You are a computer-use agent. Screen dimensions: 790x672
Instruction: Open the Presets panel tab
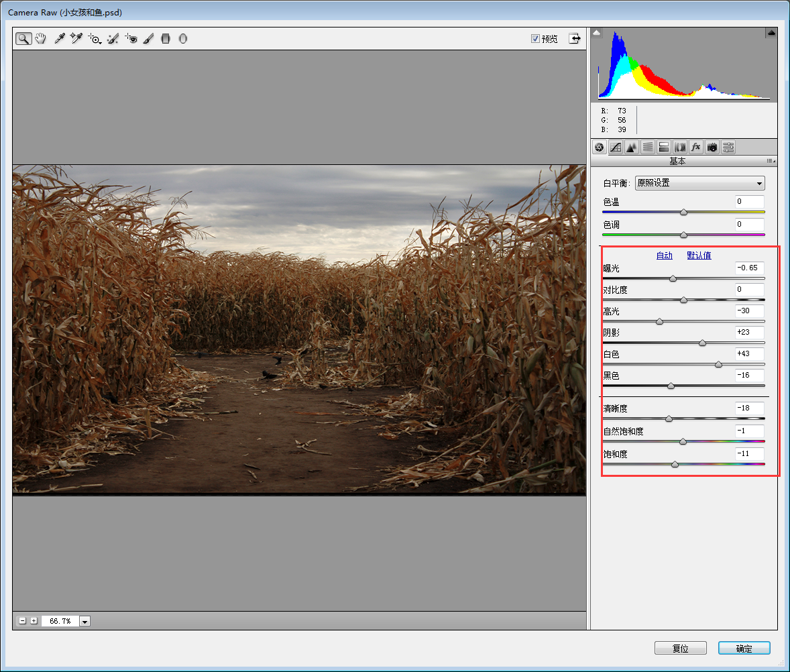pyautogui.click(x=728, y=147)
